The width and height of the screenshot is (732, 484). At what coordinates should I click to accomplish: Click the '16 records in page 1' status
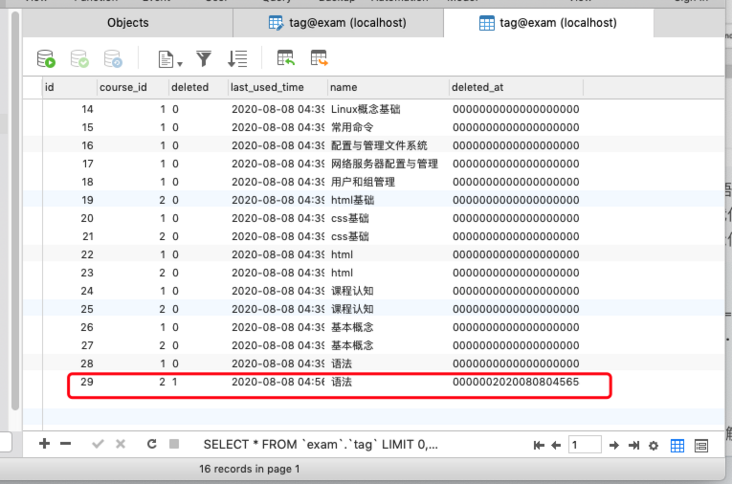point(249,469)
